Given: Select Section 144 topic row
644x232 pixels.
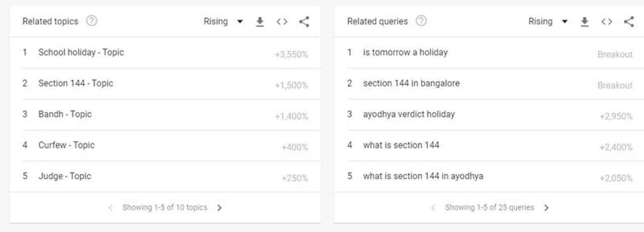Looking at the screenshot, I should pyautogui.click(x=75, y=84).
